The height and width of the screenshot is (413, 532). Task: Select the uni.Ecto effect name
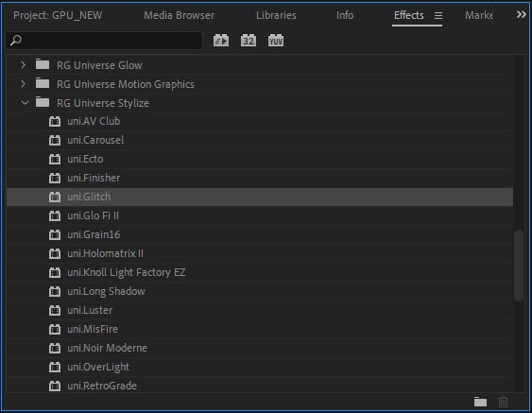tap(85, 159)
